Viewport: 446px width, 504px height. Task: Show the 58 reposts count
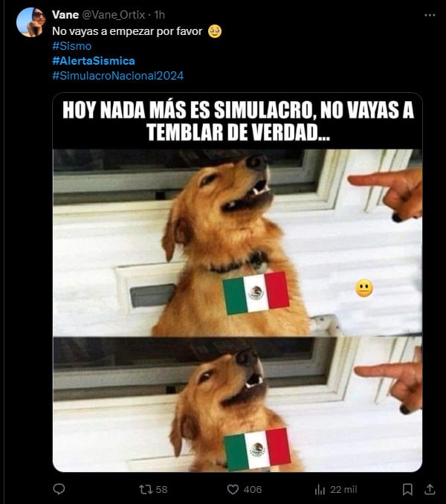[161, 490]
